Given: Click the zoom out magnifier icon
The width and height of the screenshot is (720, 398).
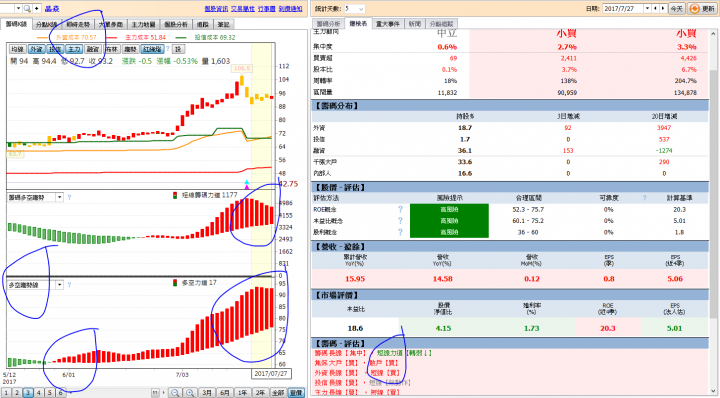Looking at the screenshot, I should coord(175,393).
